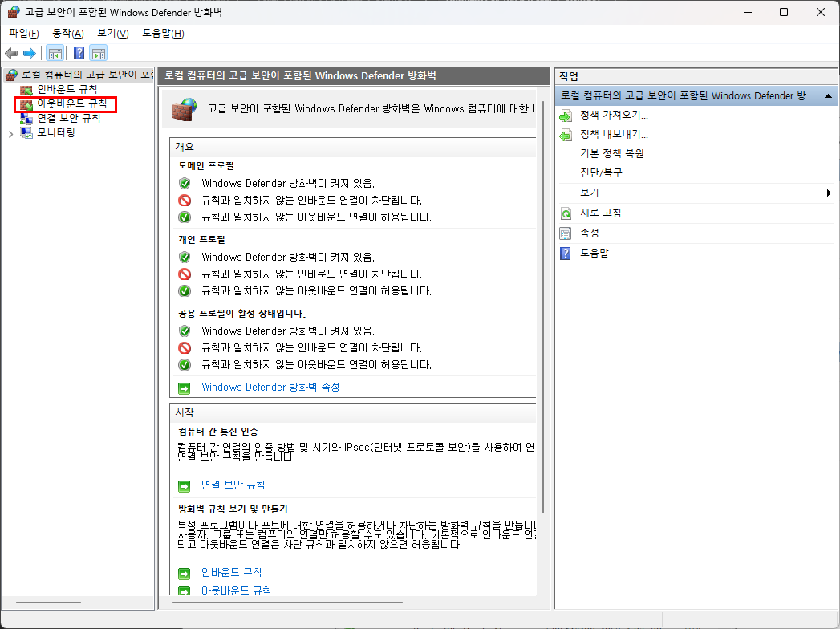The image size is (840, 629).
Task: Open the 보기 submenu arrow in actions
Action: click(x=829, y=193)
